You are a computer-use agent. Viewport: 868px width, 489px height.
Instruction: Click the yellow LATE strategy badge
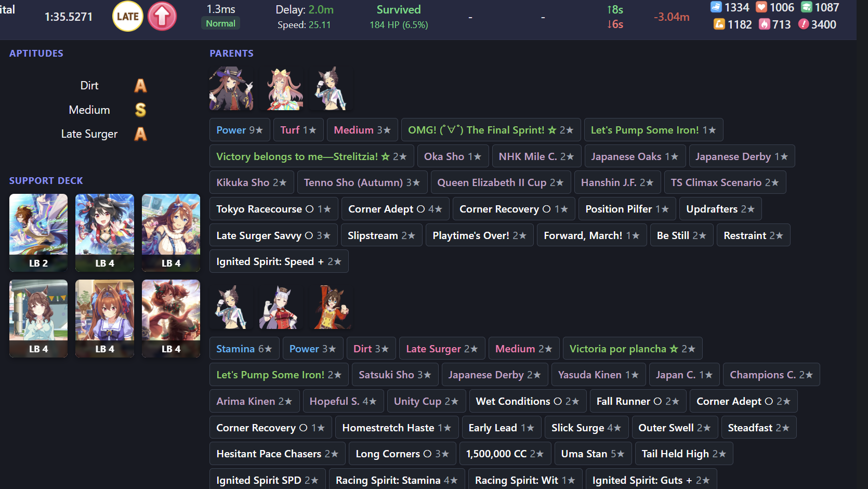coord(128,16)
